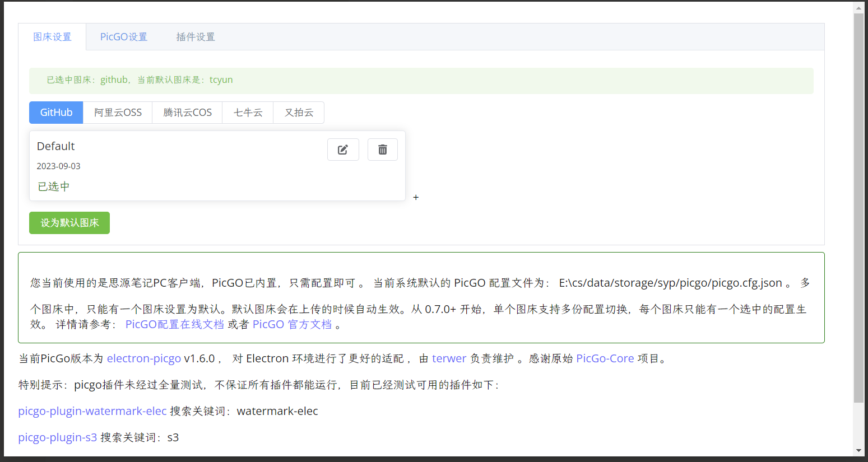Image resolution: width=868 pixels, height=462 pixels.
Task: Open the PicGO配置在线文档 link
Action: point(174,325)
